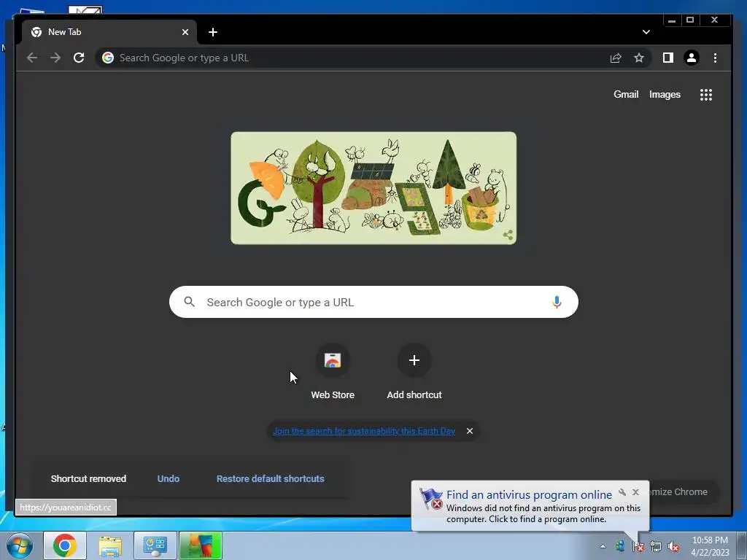Open the Earth Day sustainability link

coord(364,430)
